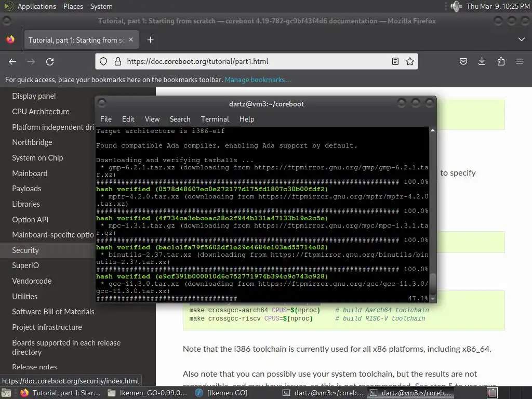Open Option API sidebar link
The image size is (532, 399).
(30, 220)
